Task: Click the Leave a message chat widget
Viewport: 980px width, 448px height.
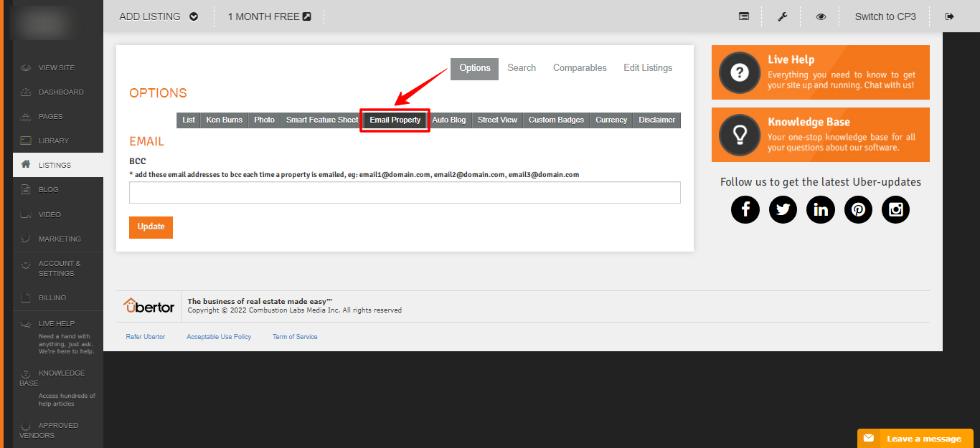Action: coord(915,439)
